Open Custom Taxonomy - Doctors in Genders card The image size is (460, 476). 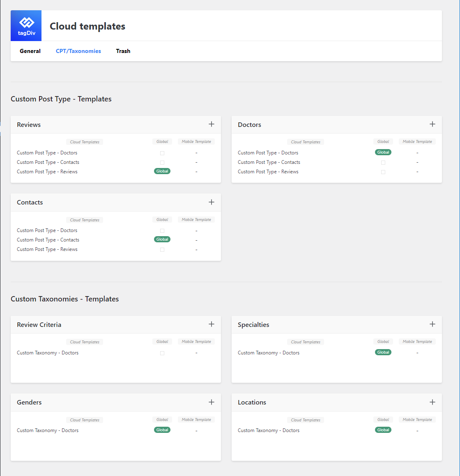[x=48, y=430]
